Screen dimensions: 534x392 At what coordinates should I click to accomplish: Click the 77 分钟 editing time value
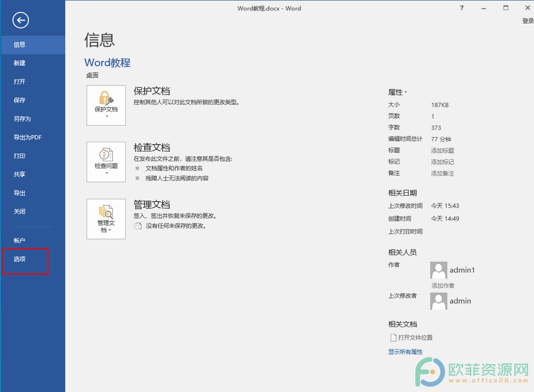[x=441, y=139]
